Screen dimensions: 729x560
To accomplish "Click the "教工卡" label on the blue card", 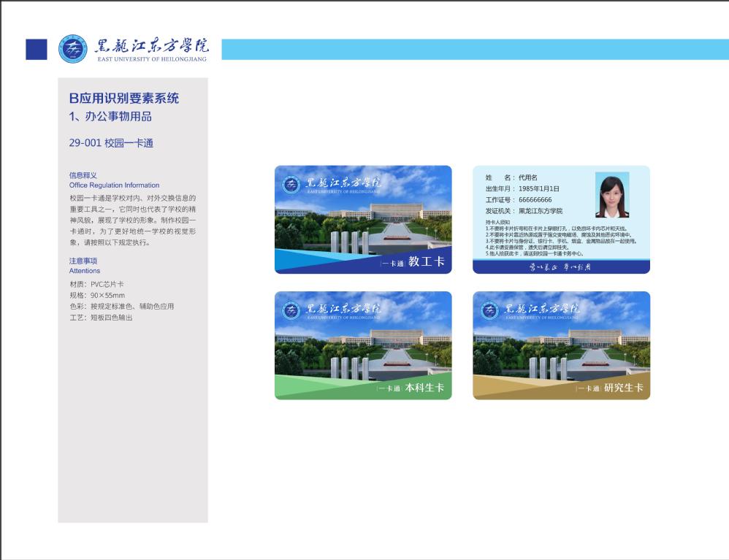I will click(x=427, y=261).
